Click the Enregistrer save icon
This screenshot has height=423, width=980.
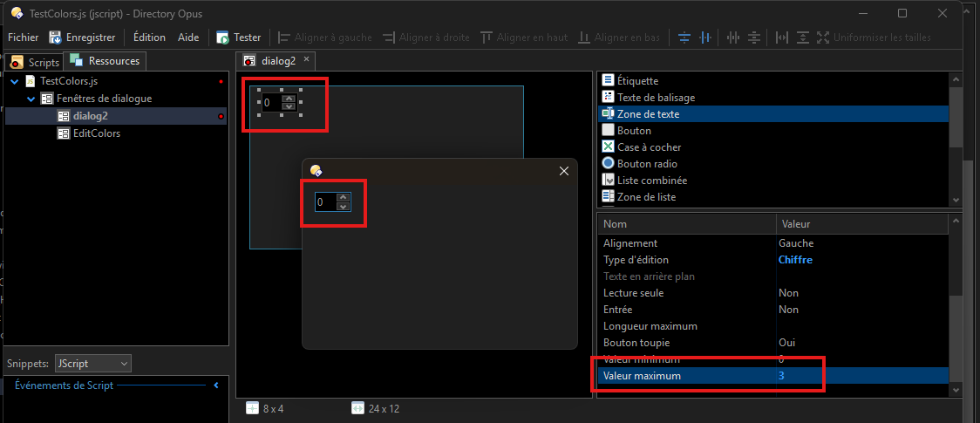[x=56, y=38]
